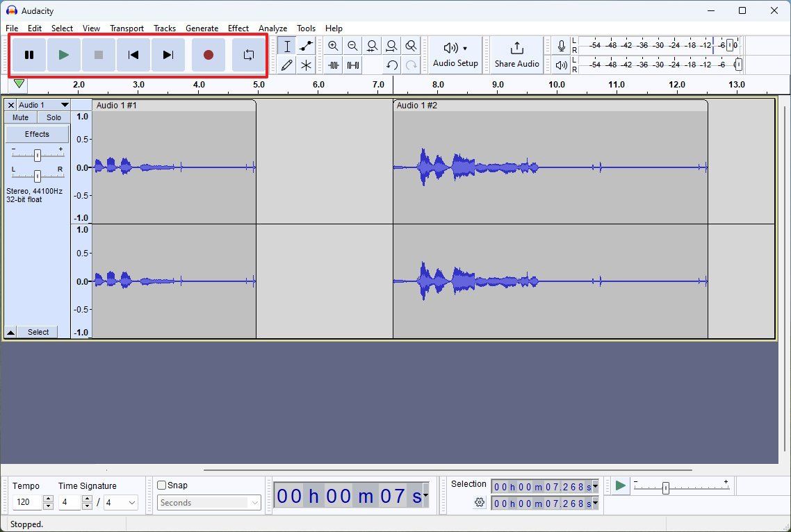Open the Audio 1 track name dropdown

(x=66, y=104)
